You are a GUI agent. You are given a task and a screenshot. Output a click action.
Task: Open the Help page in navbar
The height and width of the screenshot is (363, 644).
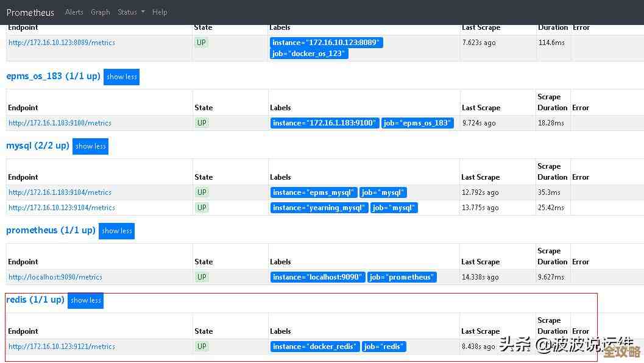click(x=160, y=12)
